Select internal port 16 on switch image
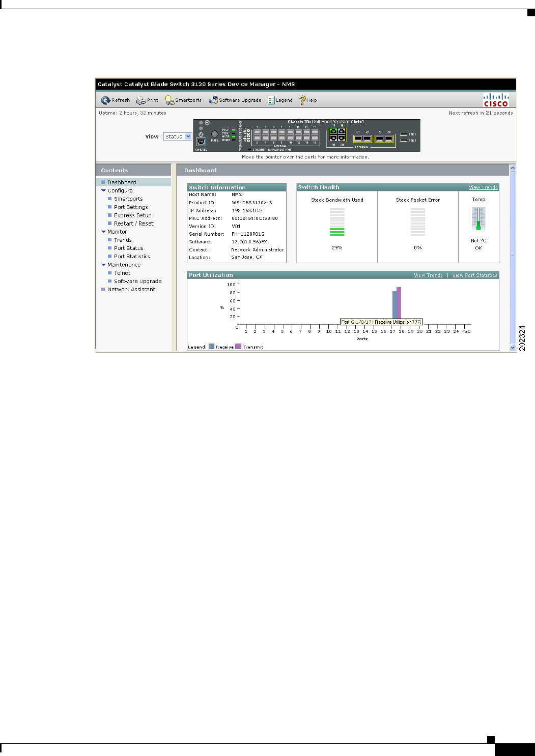This screenshot has width=535, height=756. [x=315, y=137]
